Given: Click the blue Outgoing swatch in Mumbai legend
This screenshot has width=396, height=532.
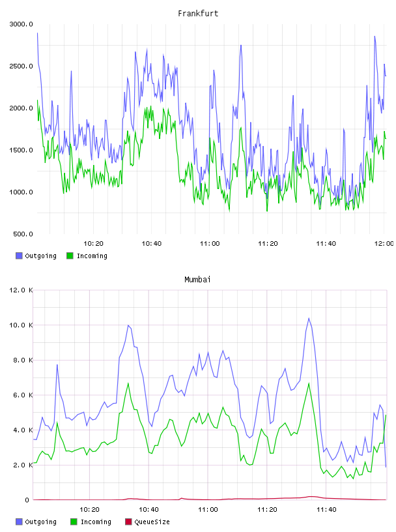Looking at the screenshot, I should coord(19,522).
